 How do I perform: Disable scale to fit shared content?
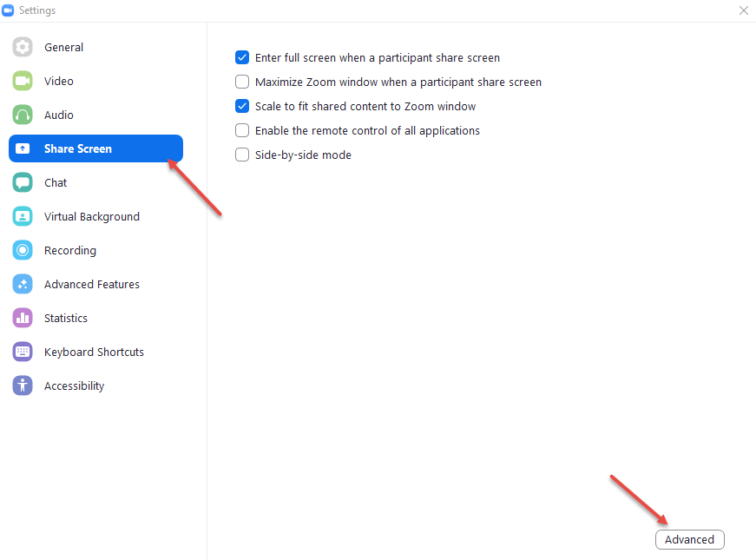click(x=241, y=106)
